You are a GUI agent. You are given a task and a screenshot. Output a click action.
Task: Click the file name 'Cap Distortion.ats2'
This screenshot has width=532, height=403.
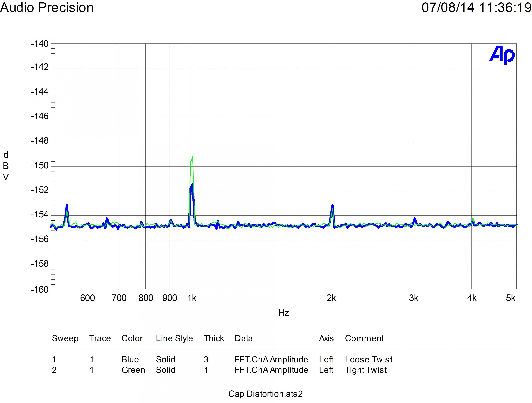coord(266,394)
